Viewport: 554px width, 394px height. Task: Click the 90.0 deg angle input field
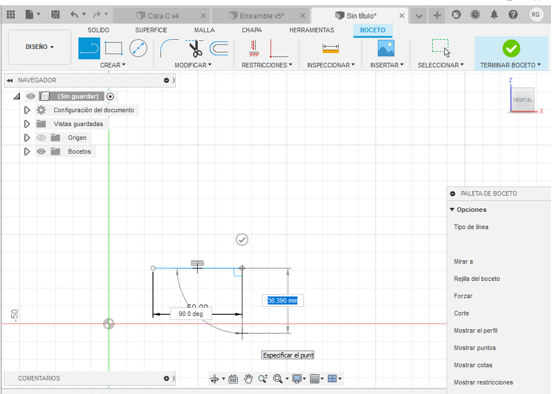pyautogui.click(x=191, y=314)
